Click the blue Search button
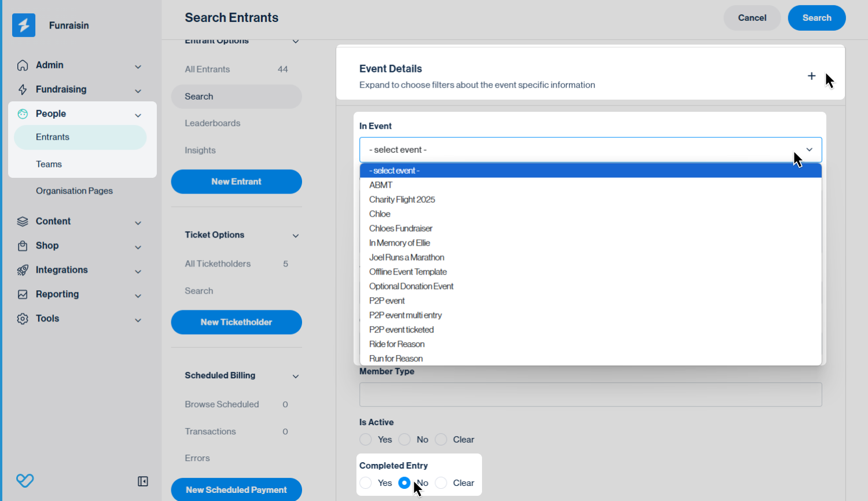Image resolution: width=868 pixels, height=501 pixels. (816, 18)
